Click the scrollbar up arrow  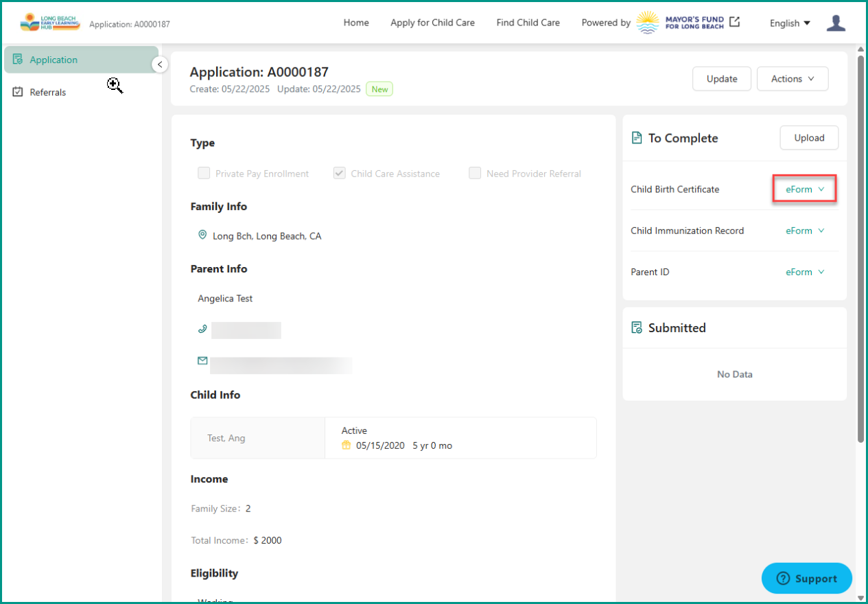861,49
